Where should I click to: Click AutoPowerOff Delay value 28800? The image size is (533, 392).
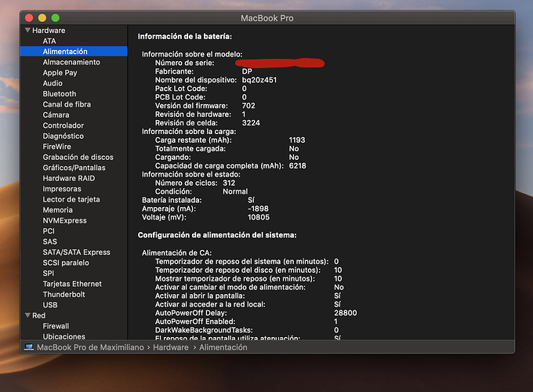(x=346, y=313)
